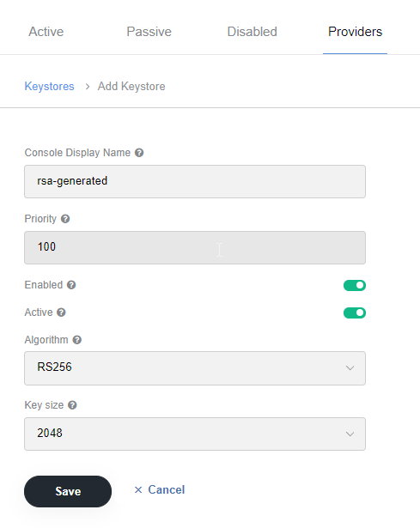
Task: Save the new keystore
Action: (x=68, y=491)
